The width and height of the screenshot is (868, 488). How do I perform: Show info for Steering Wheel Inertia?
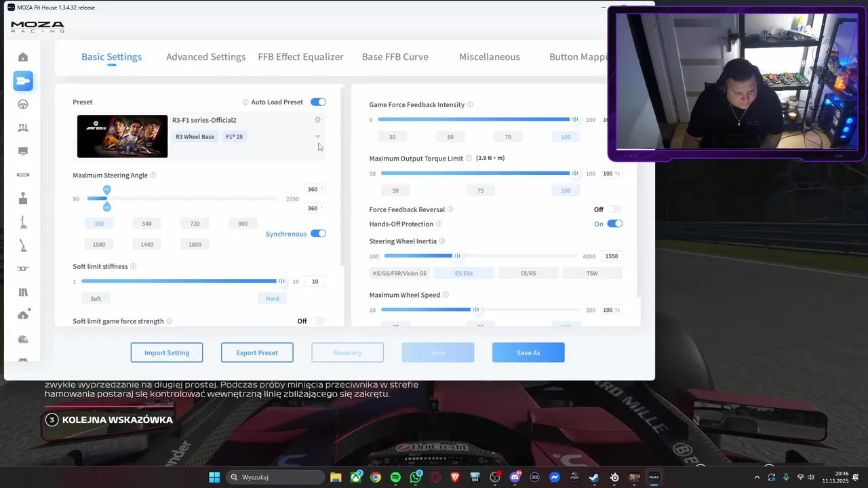click(442, 241)
